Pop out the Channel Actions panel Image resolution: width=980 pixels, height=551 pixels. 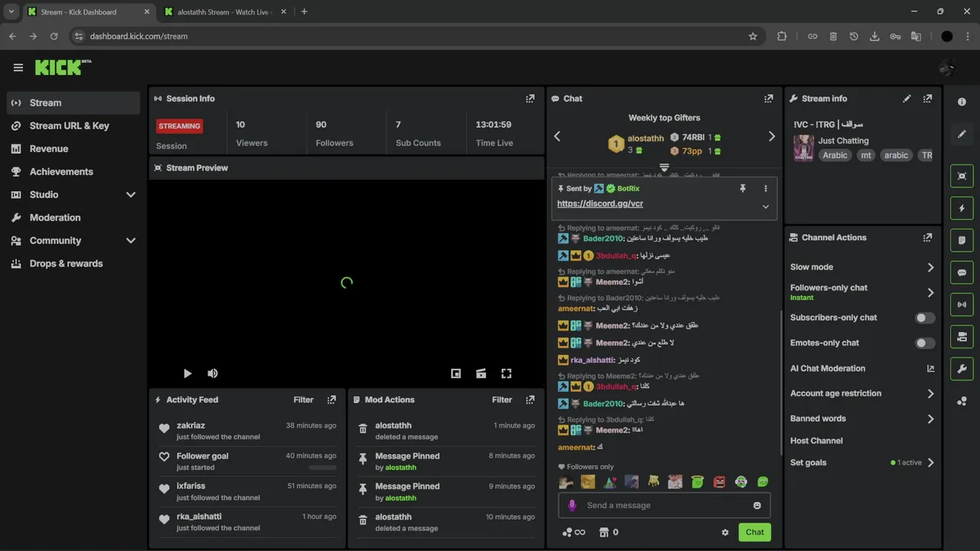coord(928,238)
